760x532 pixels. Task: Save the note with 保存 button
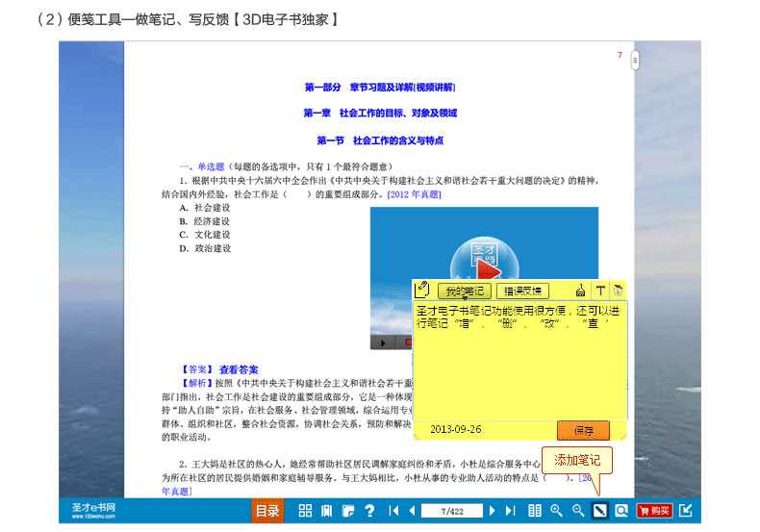click(583, 430)
